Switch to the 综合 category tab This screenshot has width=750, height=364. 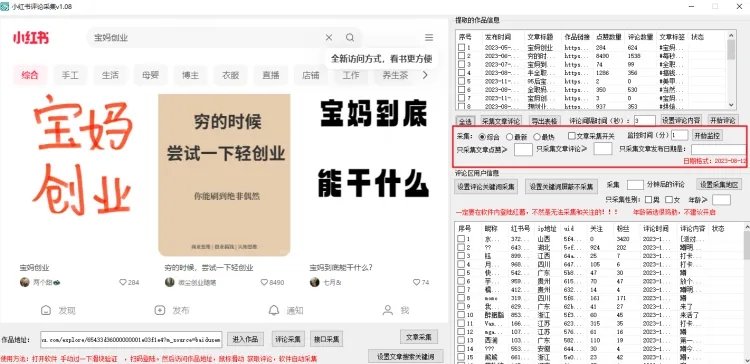30,75
